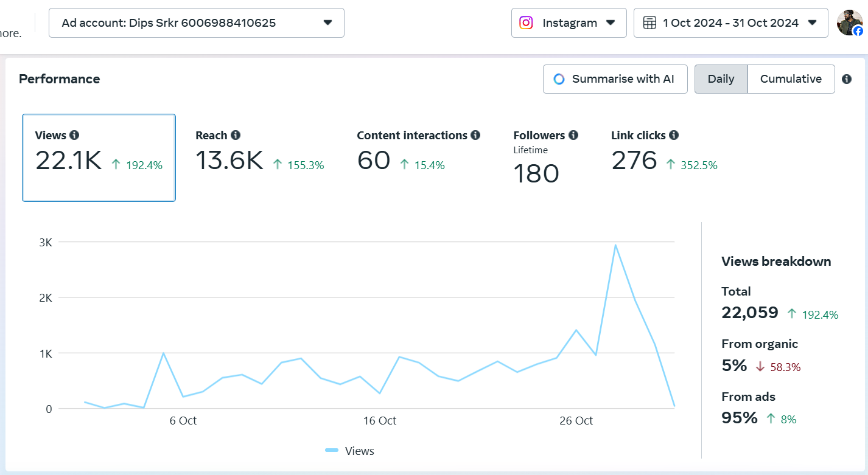
Task: Select the Link clicks metric
Action: click(664, 152)
